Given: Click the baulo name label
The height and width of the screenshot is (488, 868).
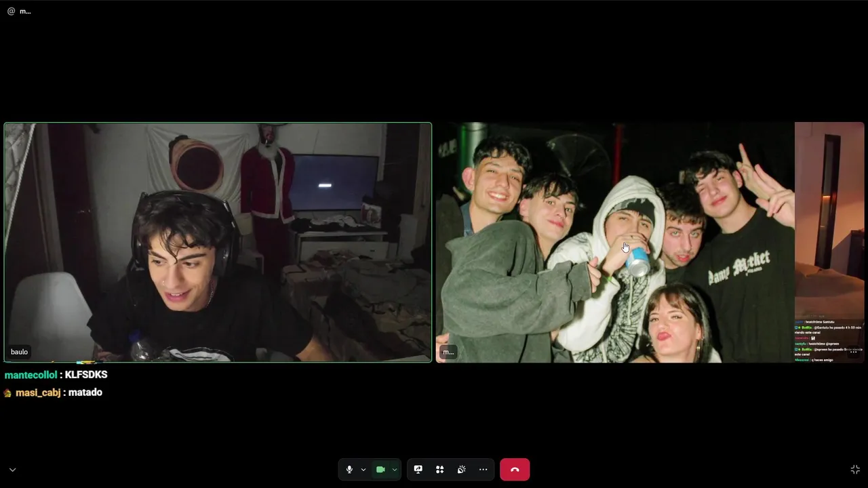Looking at the screenshot, I should pyautogui.click(x=19, y=352).
